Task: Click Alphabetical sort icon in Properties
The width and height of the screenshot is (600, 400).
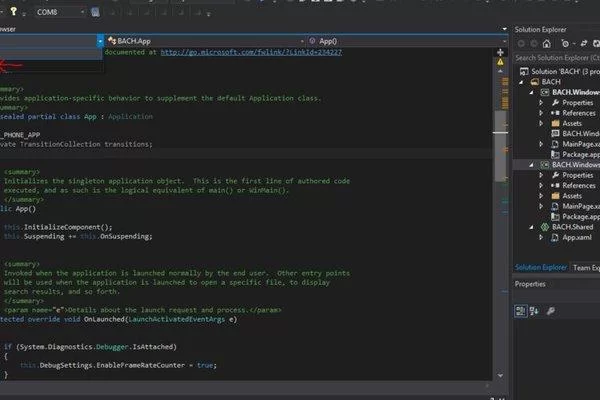Action: [534, 311]
